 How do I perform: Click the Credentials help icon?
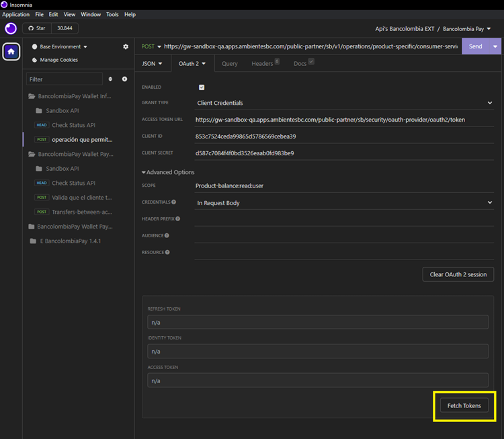[x=173, y=202]
